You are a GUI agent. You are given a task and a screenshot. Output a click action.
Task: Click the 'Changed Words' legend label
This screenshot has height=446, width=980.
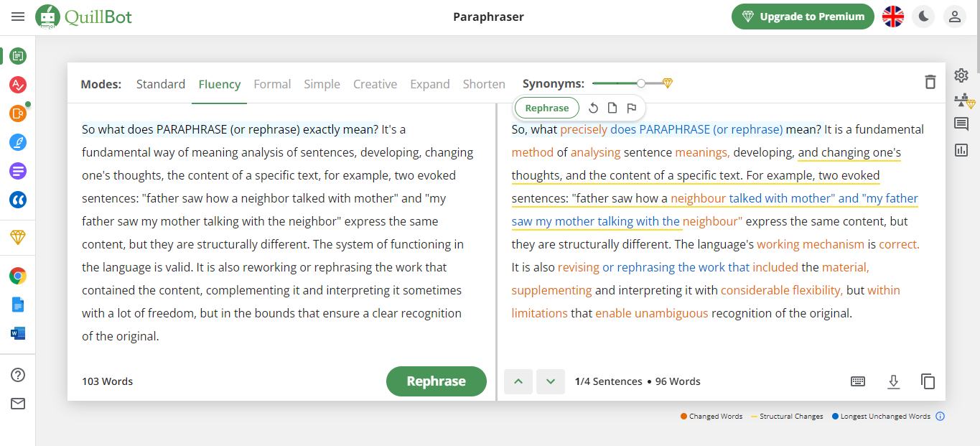coord(716,417)
